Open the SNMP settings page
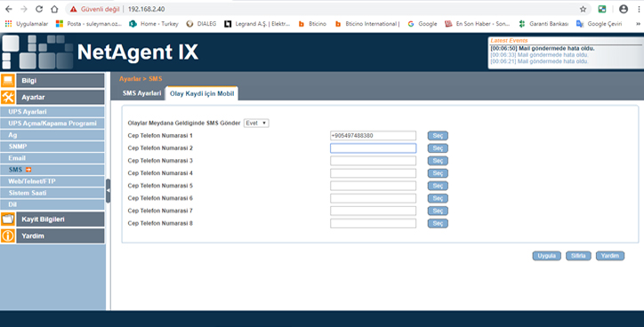 [x=52, y=146]
